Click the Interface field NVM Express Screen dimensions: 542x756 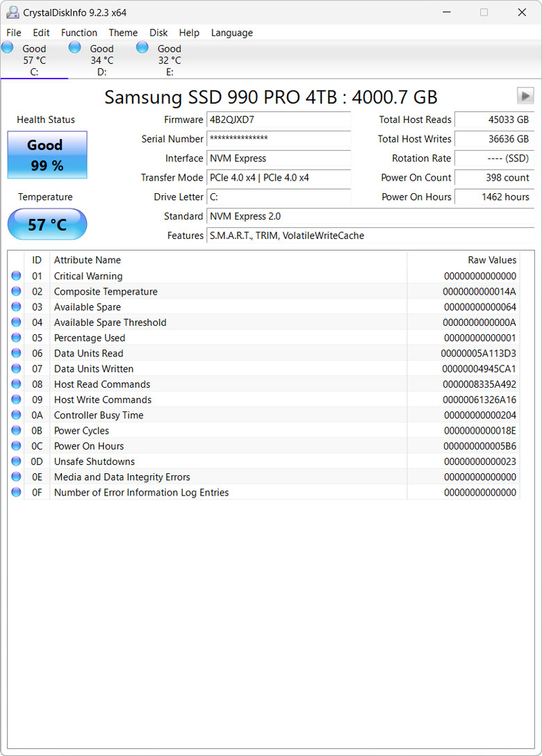pyautogui.click(x=279, y=158)
